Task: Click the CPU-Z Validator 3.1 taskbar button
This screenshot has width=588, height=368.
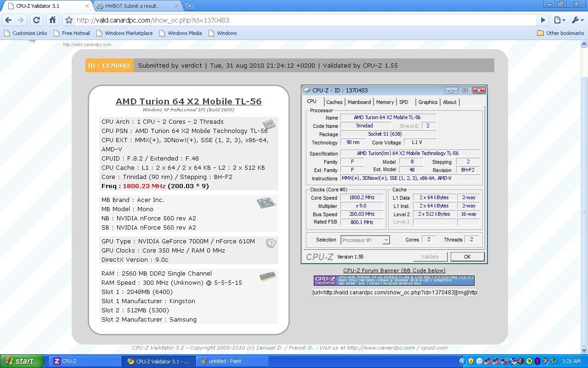Action: 159,361
